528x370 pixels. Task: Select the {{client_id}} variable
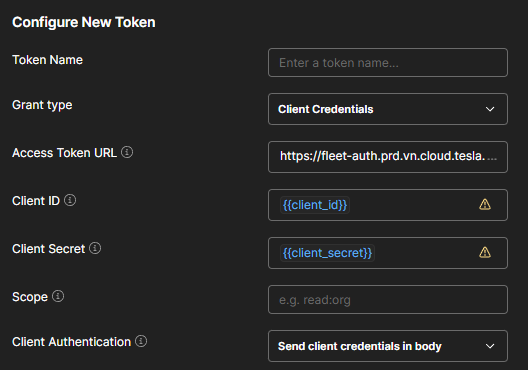[315, 205]
